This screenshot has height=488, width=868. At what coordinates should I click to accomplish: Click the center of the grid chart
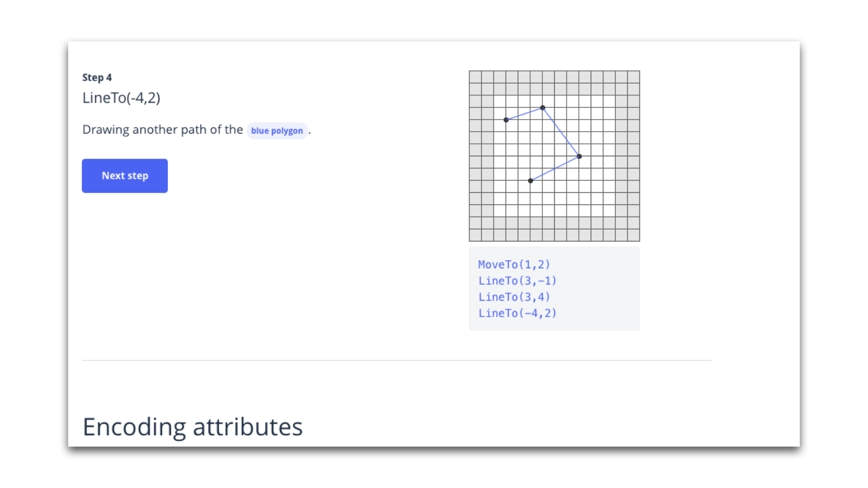click(554, 156)
